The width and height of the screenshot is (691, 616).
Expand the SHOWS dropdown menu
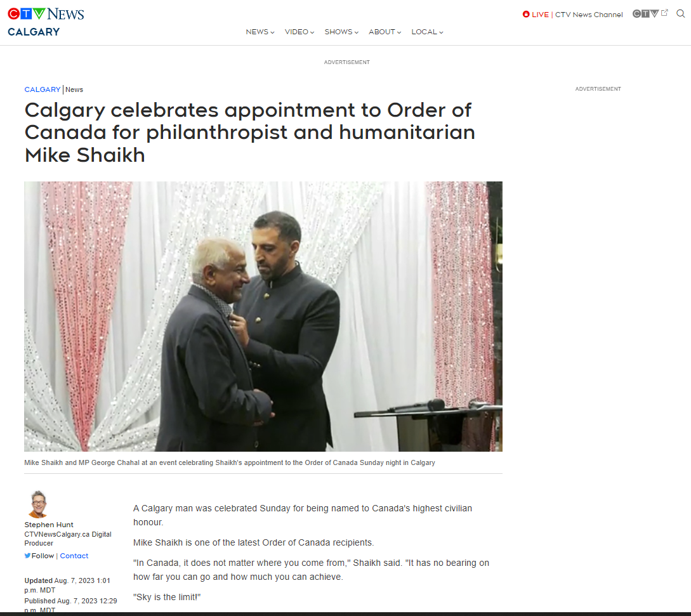pyautogui.click(x=341, y=32)
